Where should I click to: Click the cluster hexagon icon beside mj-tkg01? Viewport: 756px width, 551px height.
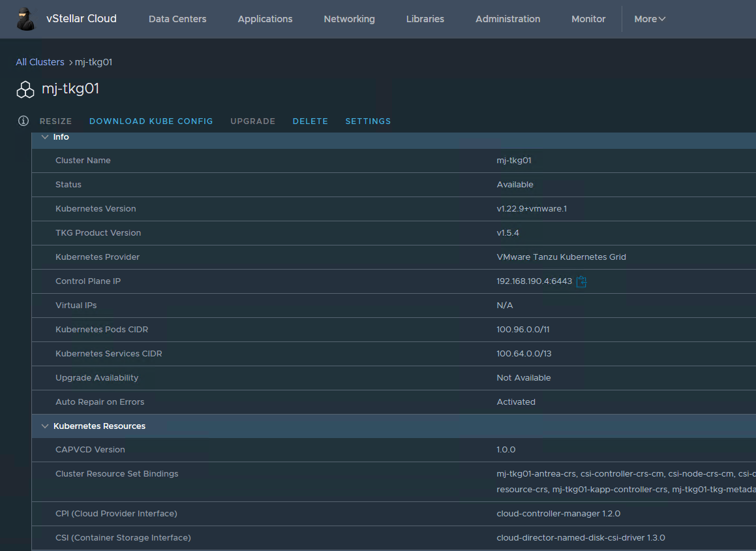pyautogui.click(x=25, y=90)
